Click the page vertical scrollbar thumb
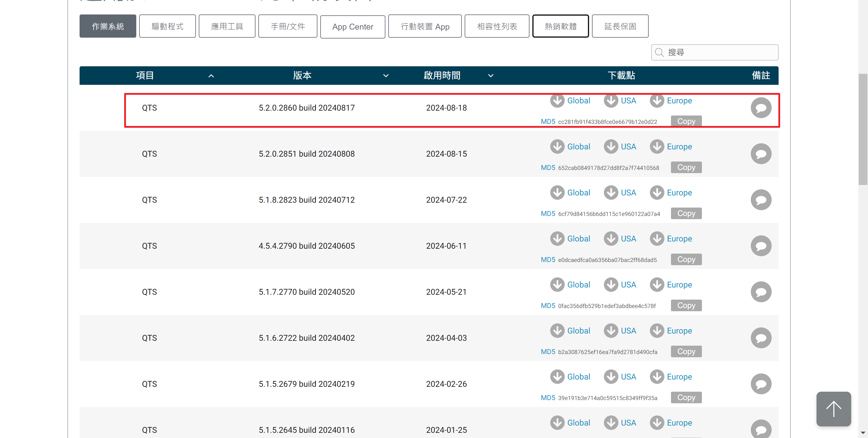The height and width of the screenshot is (438, 868). coord(863,129)
